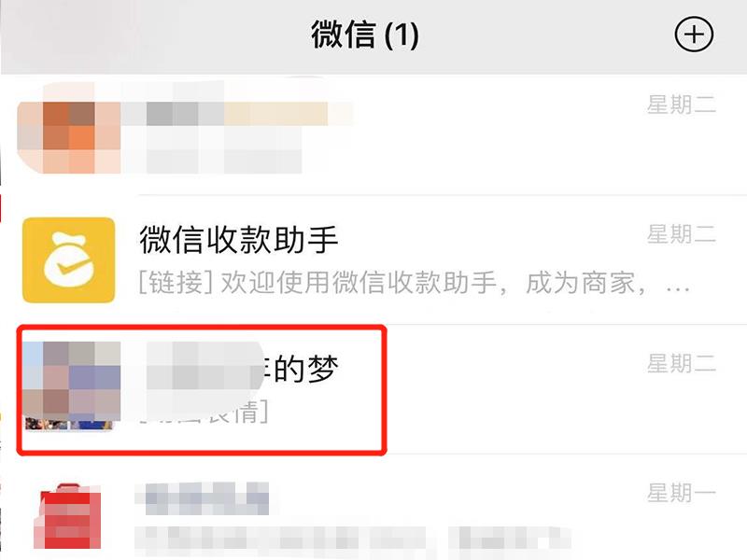Tap the sticker message preview under the 的梦 chat

(x=204, y=413)
